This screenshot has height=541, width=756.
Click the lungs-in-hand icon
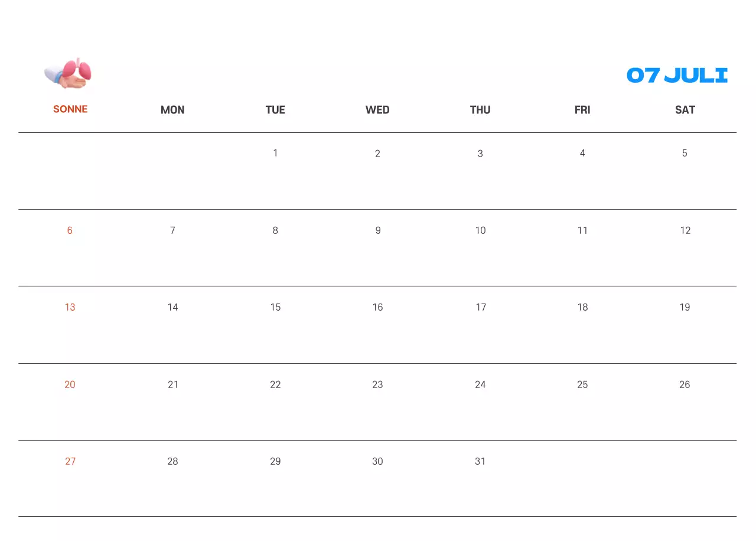click(x=69, y=74)
